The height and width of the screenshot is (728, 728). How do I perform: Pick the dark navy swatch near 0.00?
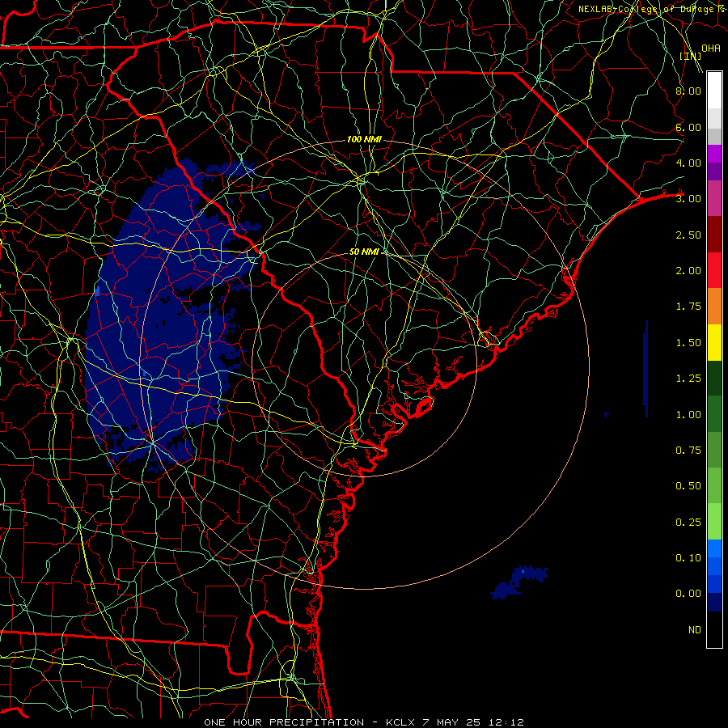tap(714, 603)
